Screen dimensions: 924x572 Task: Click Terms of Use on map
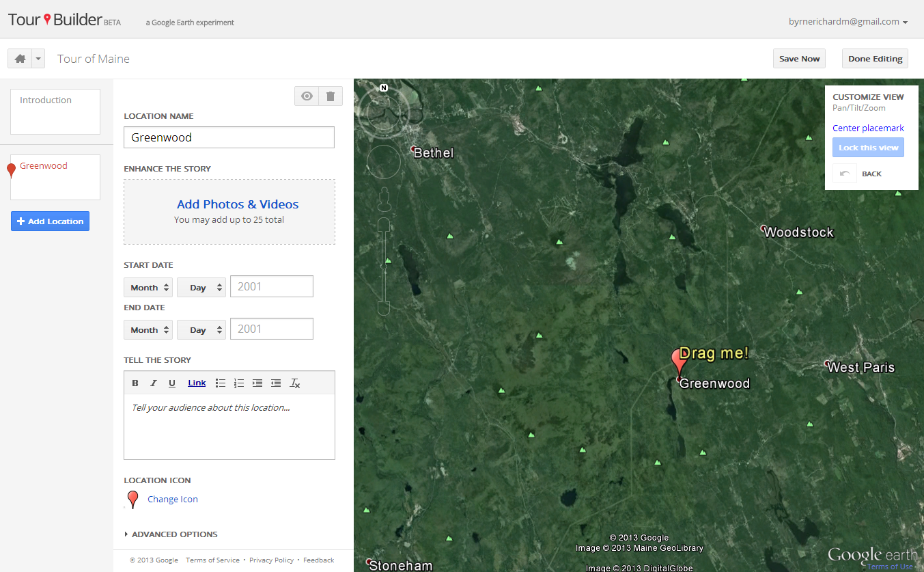pos(890,567)
